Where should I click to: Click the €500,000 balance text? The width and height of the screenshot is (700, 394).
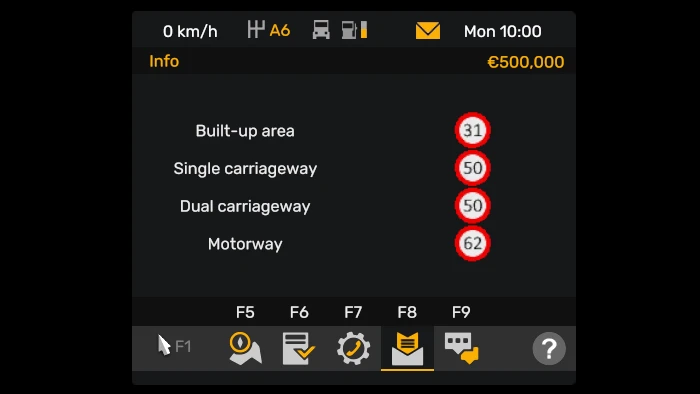[525, 62]
